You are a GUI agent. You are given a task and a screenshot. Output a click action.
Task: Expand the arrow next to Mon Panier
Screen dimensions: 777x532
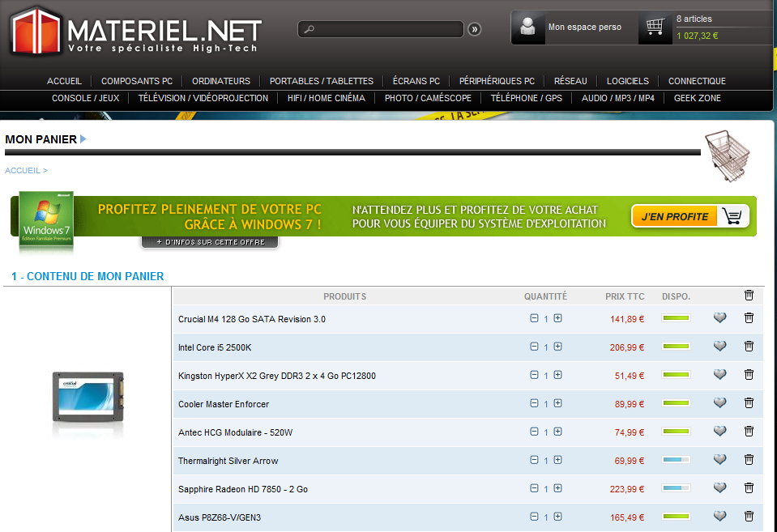click(x=83, y=139)
